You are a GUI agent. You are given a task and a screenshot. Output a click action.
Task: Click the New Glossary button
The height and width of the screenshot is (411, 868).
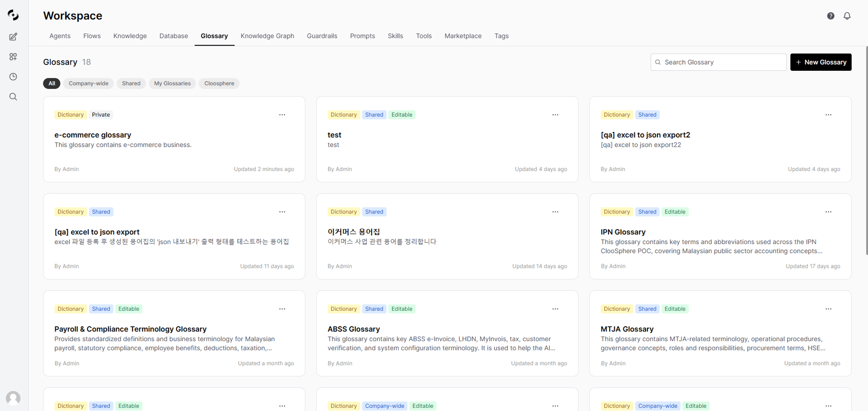(821, 62)
